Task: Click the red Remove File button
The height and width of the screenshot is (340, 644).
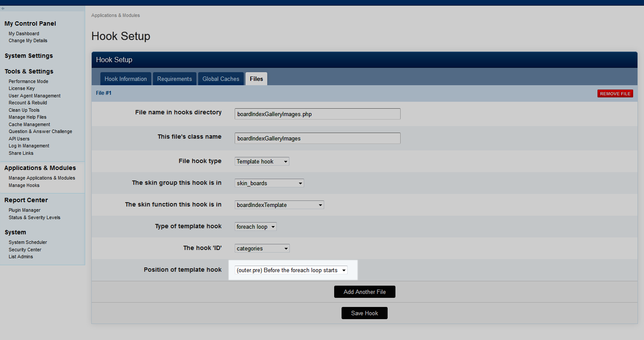Action: 615,93
